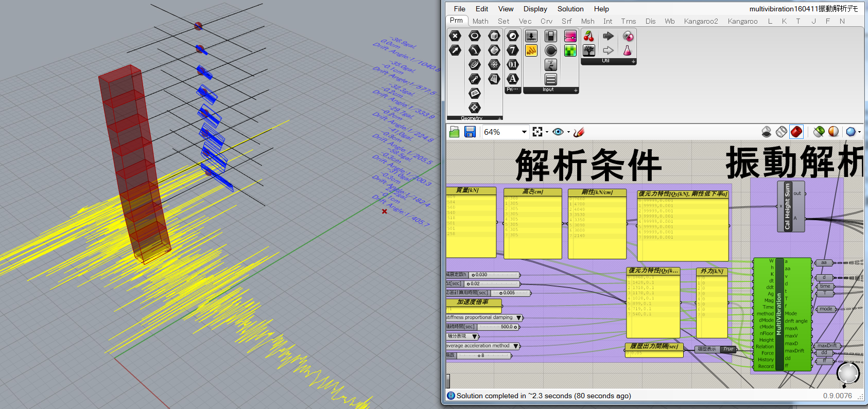Click the Sketch red pencil tool icon
868x409 pixels.
click(579, 132)
